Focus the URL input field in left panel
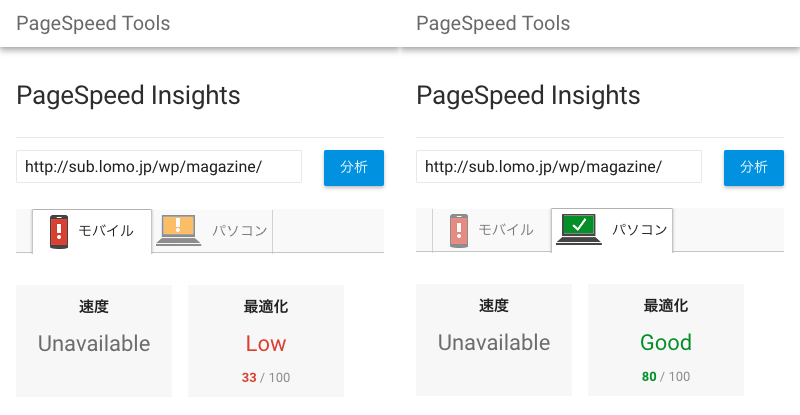Viewport: 800px width, 415px height. click(x=159, y=166)
